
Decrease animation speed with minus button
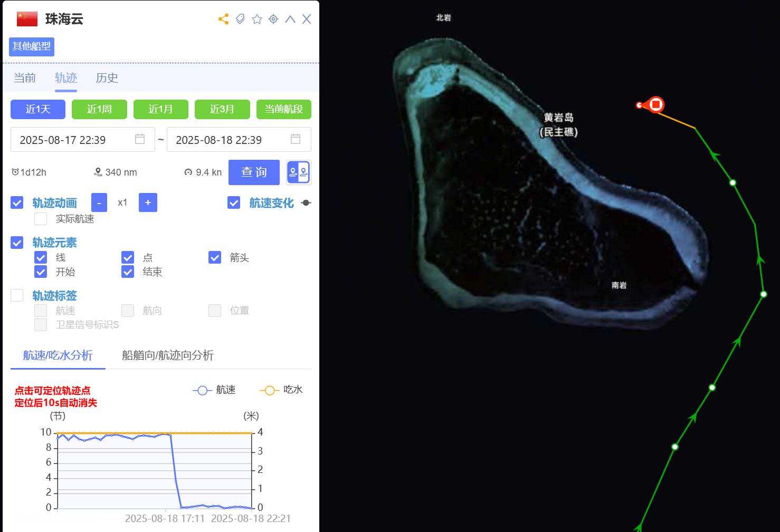(99, 202)
